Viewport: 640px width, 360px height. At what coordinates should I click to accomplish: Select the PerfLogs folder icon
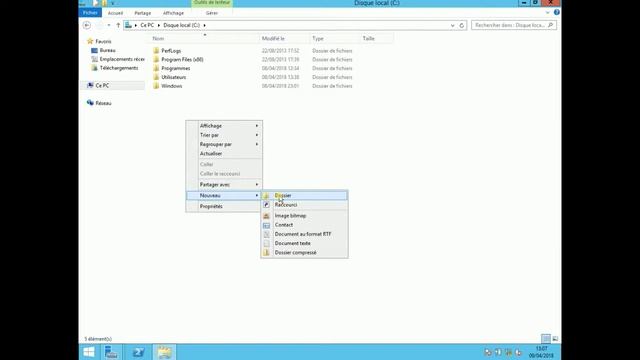pos(156,51)
